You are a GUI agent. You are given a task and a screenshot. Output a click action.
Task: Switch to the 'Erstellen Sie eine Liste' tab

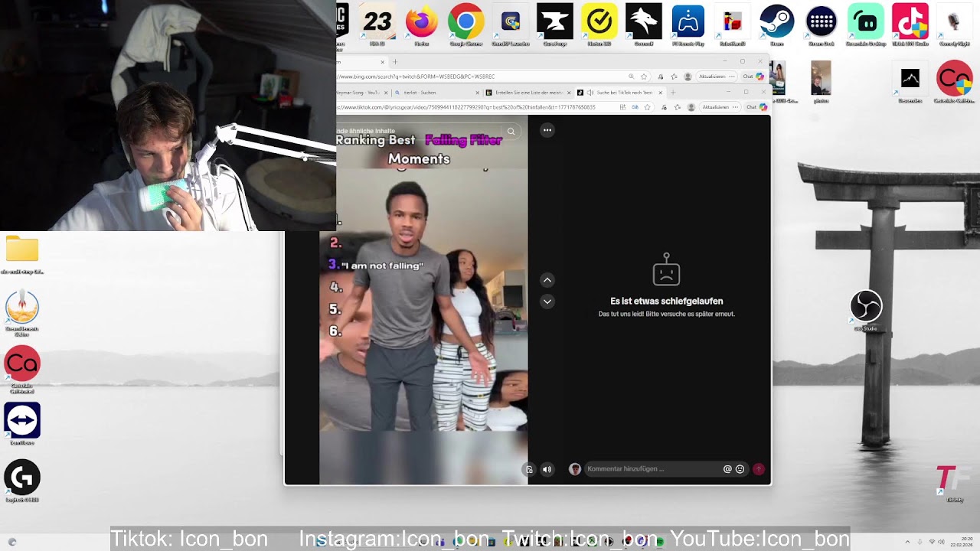click(x=529, y=93)
